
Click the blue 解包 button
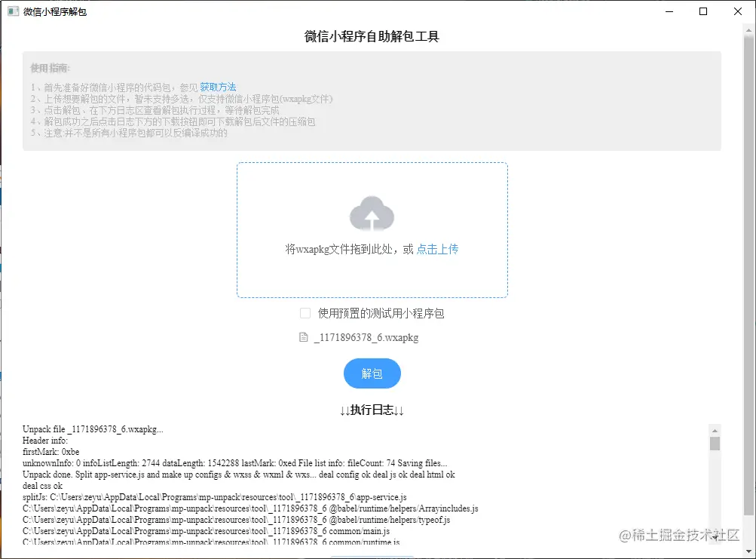[x=372, y=373]
